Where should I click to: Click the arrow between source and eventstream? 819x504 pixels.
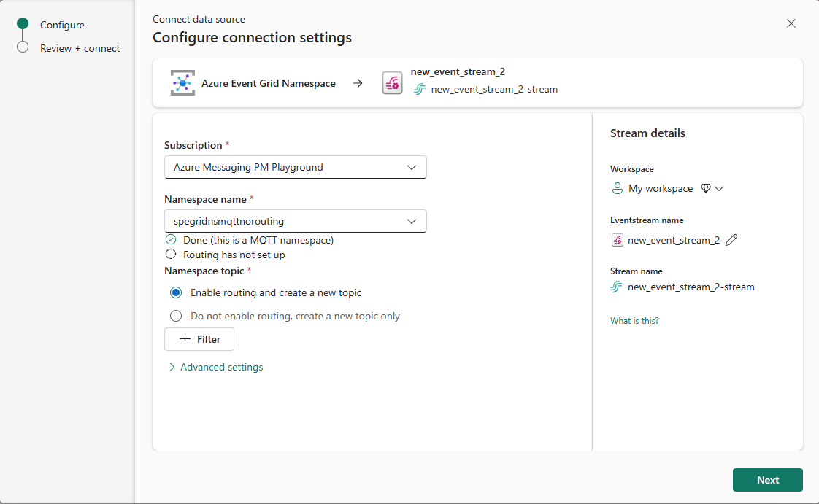click(358, 82)
